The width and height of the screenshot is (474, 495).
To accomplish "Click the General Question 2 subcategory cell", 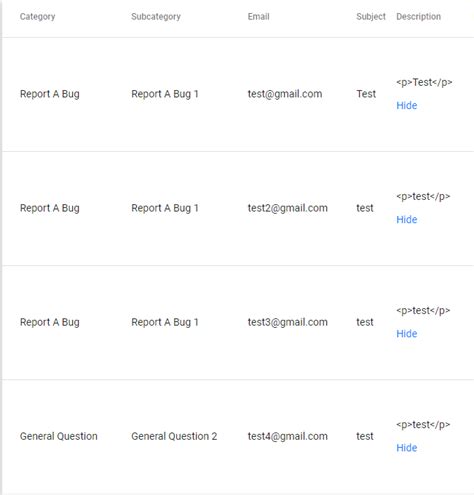I will (x=174, y=436).
